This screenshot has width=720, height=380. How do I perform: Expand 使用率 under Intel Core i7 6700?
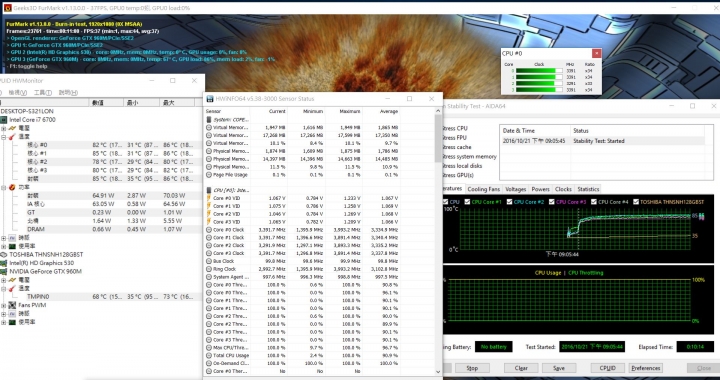(x=4, y=246)
